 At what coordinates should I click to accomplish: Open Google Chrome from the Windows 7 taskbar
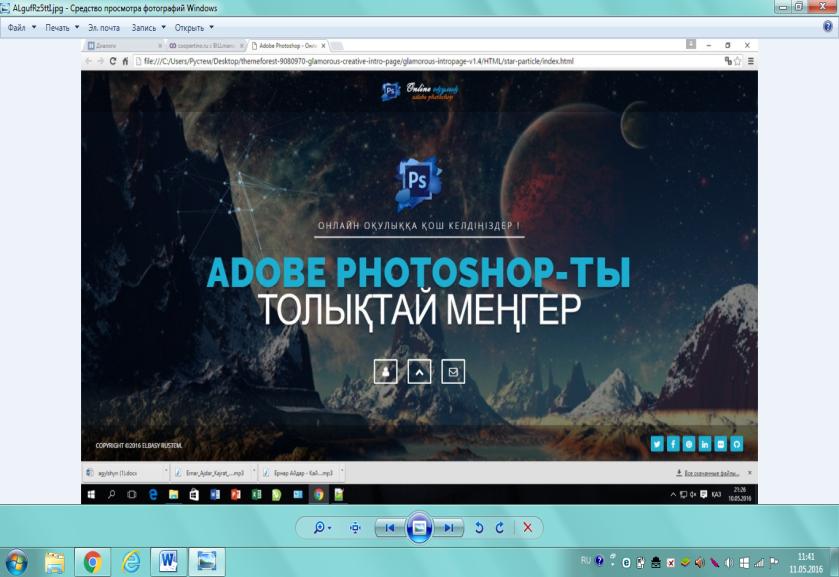[93, 562]
